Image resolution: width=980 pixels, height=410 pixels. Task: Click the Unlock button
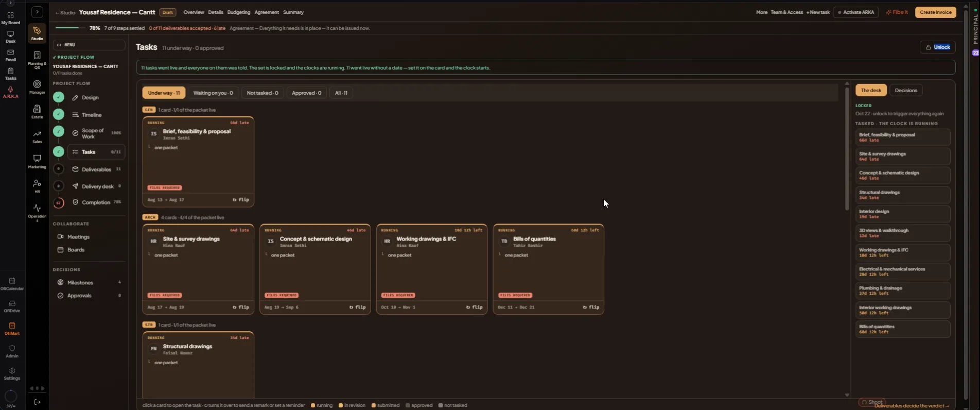click(x=938, y=47)
